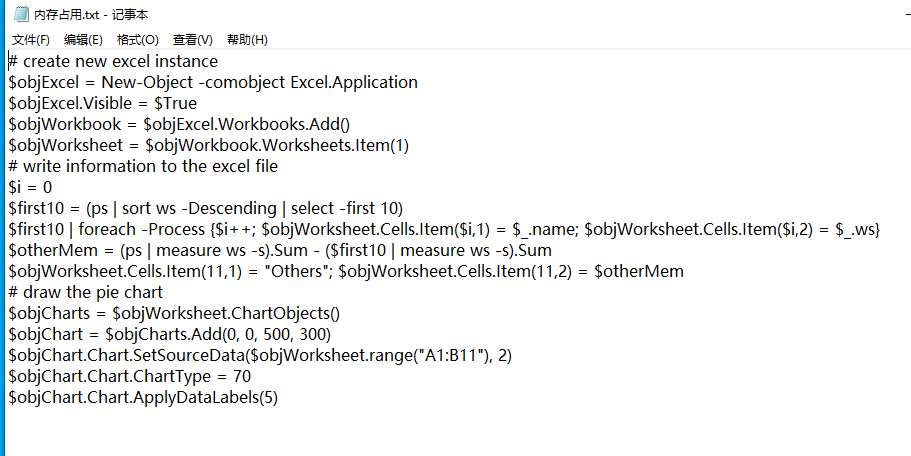Screen dimensions: 911x456
Task: Open the 格式(O) menu
Action: tap(137, 40)
